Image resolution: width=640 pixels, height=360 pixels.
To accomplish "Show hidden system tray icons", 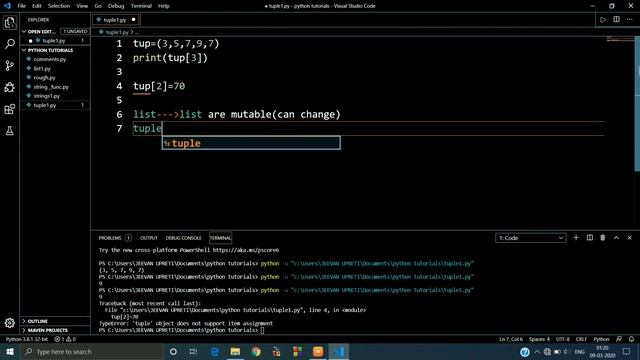I will (x=537, y=351).
